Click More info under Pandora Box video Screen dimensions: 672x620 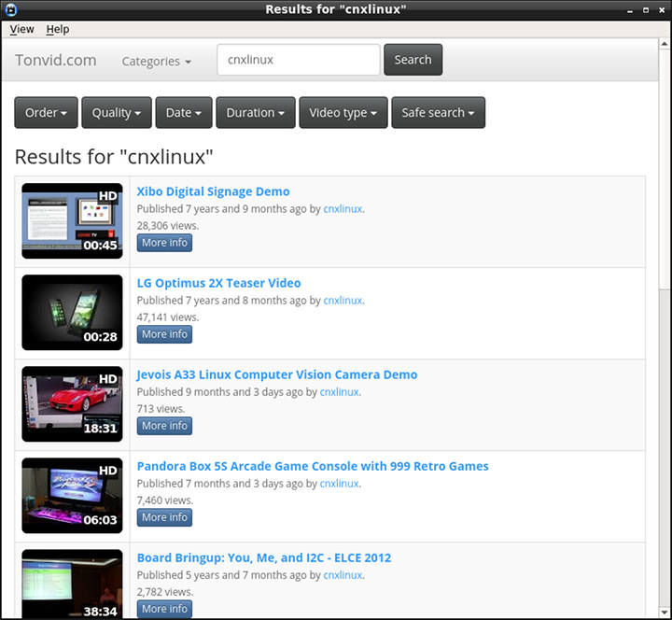(x=164, y=517)
